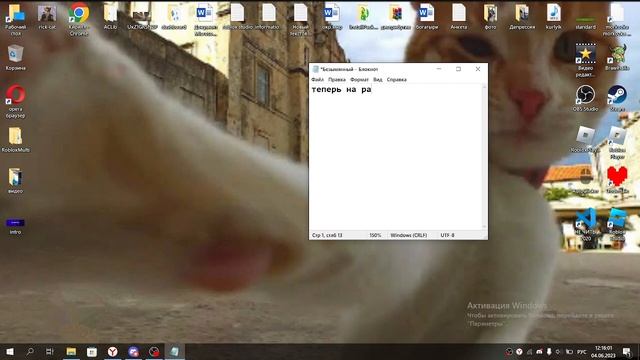Open the Файл menu in Notepad
The width and height of the screenshot is (640, 360).
(x=317, y=80)
